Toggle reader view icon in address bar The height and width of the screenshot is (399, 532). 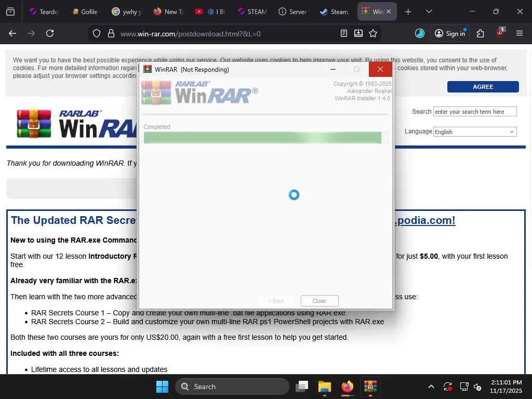[x=344, y=33]
